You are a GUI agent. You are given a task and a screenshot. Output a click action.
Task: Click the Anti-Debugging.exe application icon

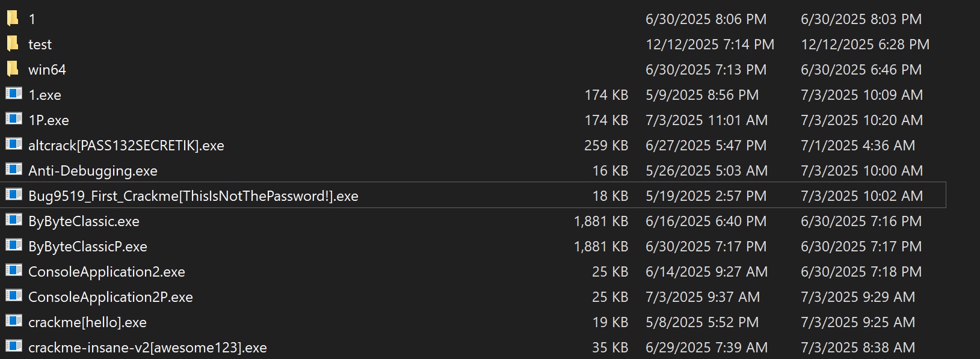14,170
